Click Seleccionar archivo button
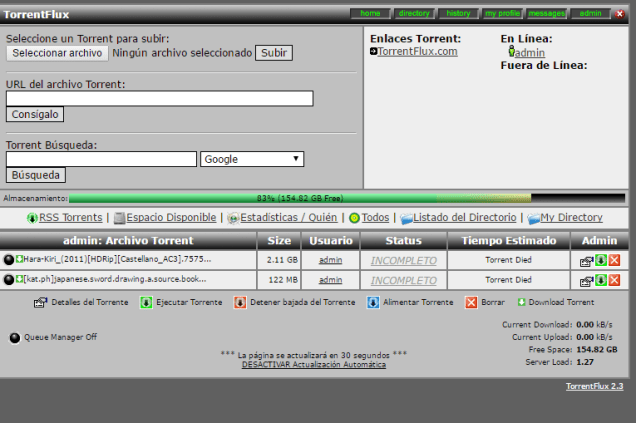 pyautogui.click(x=57, y=53)
